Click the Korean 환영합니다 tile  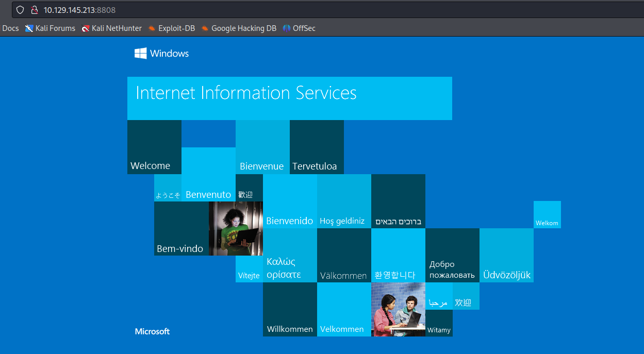point(398,255)
